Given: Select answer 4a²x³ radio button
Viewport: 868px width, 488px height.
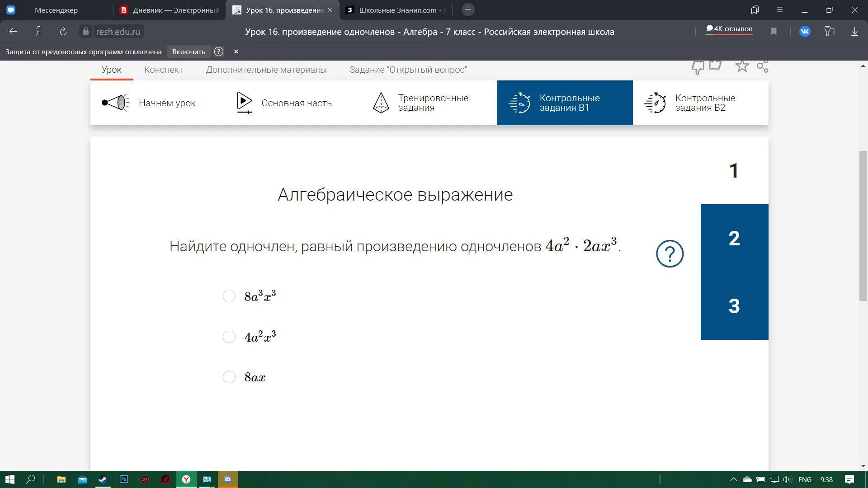Looking at the screenshot, I should click(x=229, y=337).
